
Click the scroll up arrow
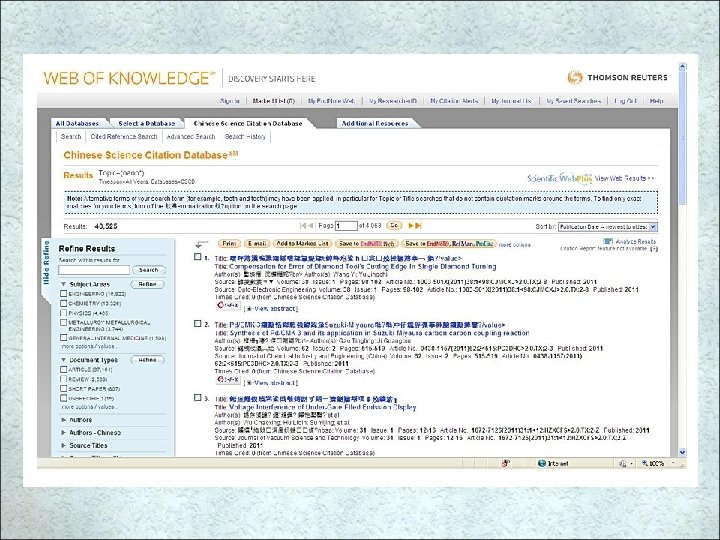(x=682, y=67)
